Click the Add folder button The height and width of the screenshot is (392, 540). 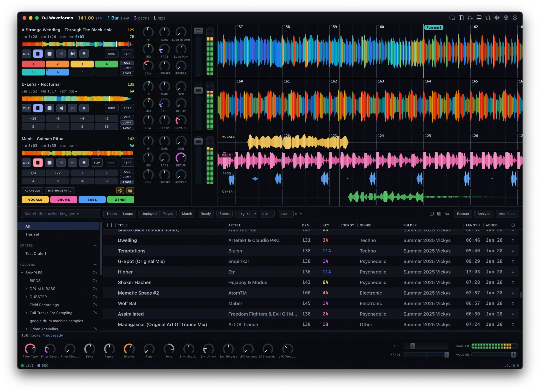(507, 214)
